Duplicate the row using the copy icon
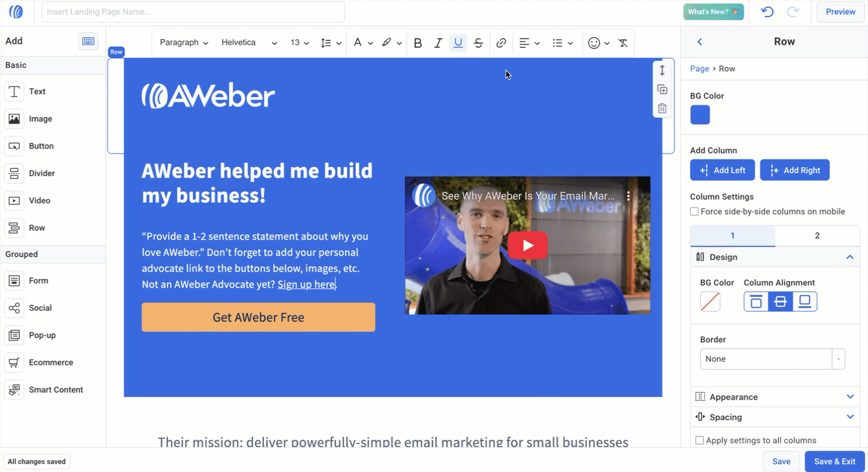This screenshot has width=868, height=472. point(662,90)
